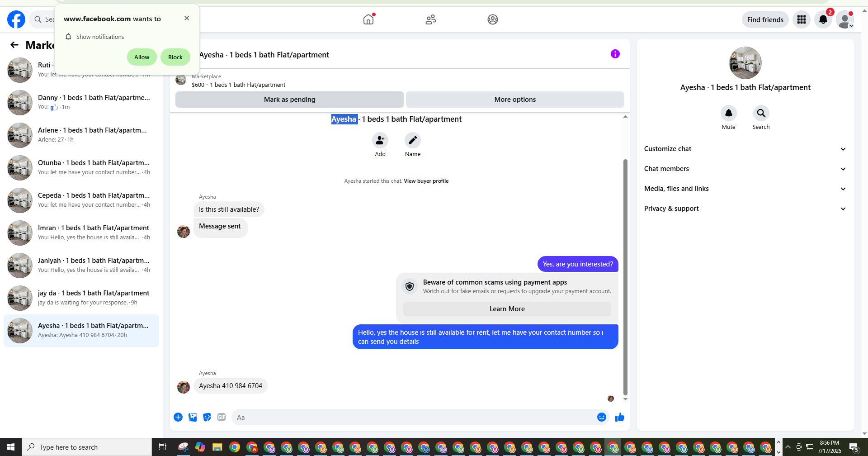Image resolution: width=868 pixels, height=456 pixels.
Task: Click the listing photo in the right panel
Action: (x=745, y=63)
